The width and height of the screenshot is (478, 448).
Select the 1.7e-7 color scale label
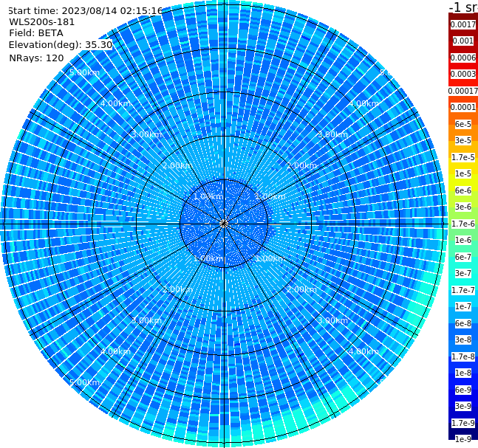click(x=463, y=290)
